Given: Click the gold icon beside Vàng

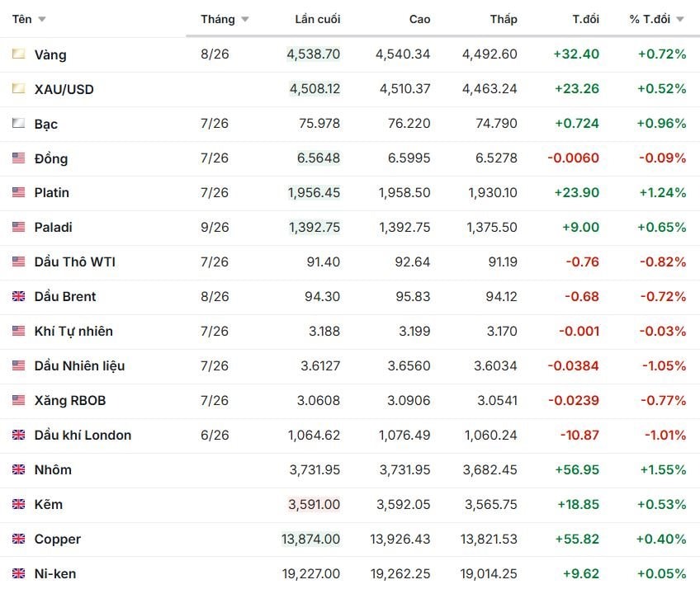Looking at the screenshot, I should click(x=18, y=54).
